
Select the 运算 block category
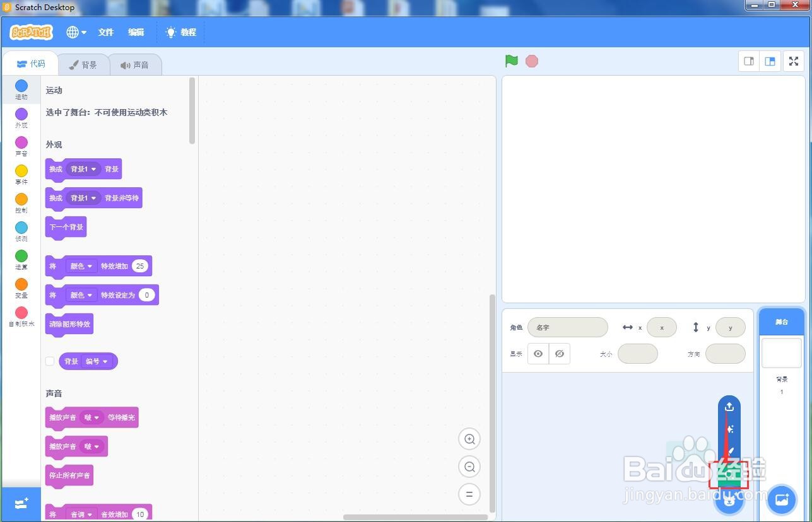(x=21, y=260)
